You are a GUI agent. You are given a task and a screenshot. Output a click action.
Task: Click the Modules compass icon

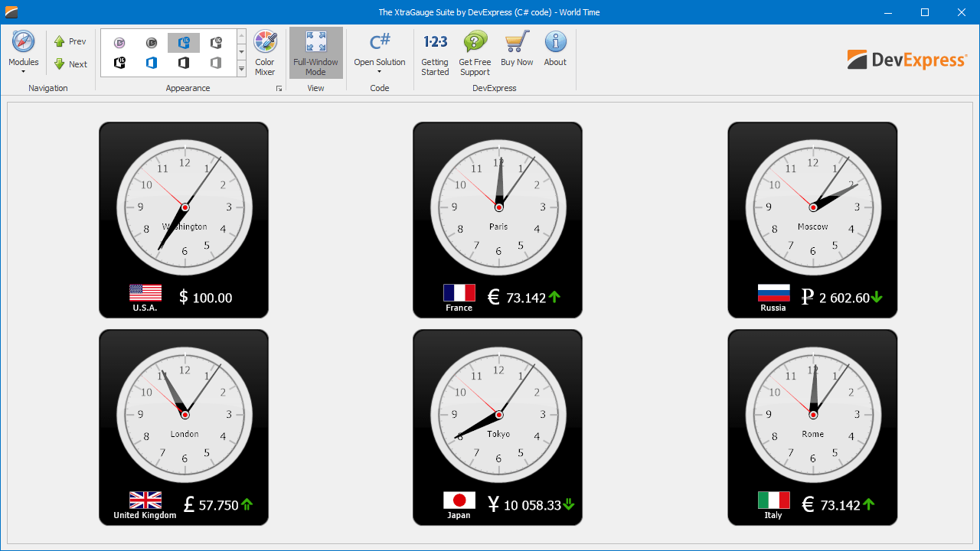[x=23, y=42]
